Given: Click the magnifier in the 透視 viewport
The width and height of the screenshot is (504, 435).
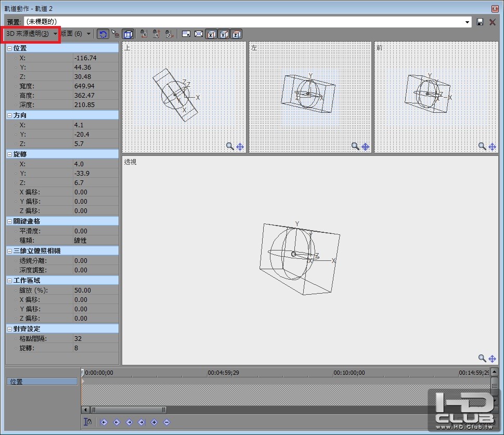Looking at the screenshot, I should (x=482, y=358).
